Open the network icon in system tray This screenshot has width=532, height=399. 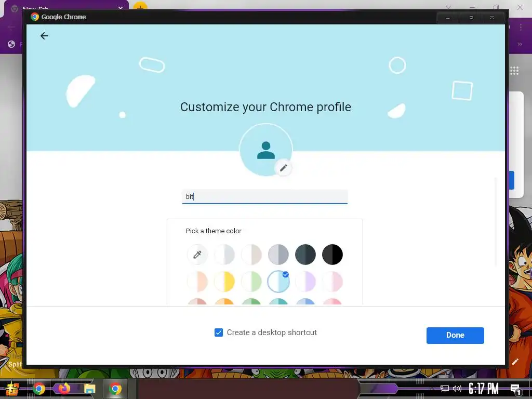click(x=445, y=389)
